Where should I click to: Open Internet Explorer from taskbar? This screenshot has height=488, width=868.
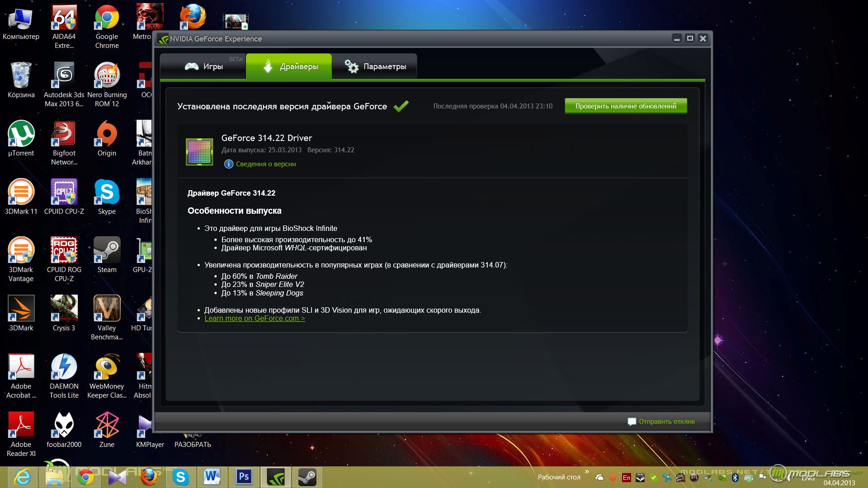[23, 477]
